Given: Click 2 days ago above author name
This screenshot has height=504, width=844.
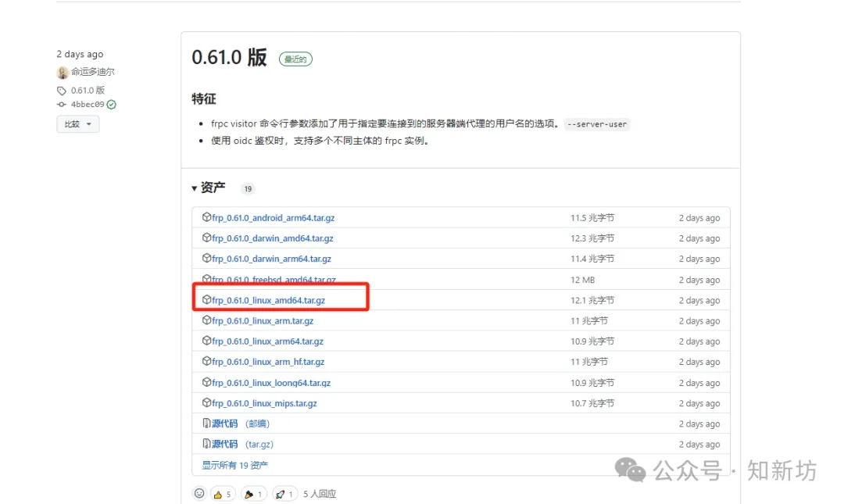Looking at the screenshot, I should (80, 54).
